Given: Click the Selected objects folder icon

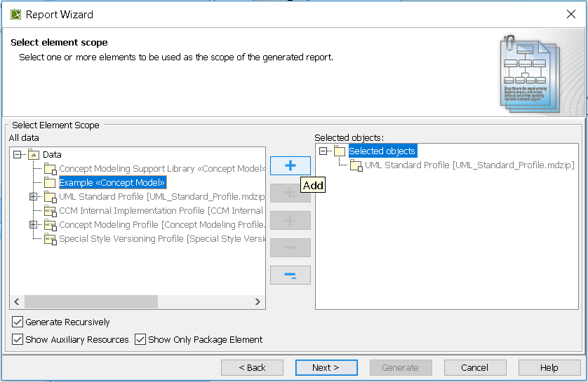Looking at the screenshot, I should click(340, 151).
